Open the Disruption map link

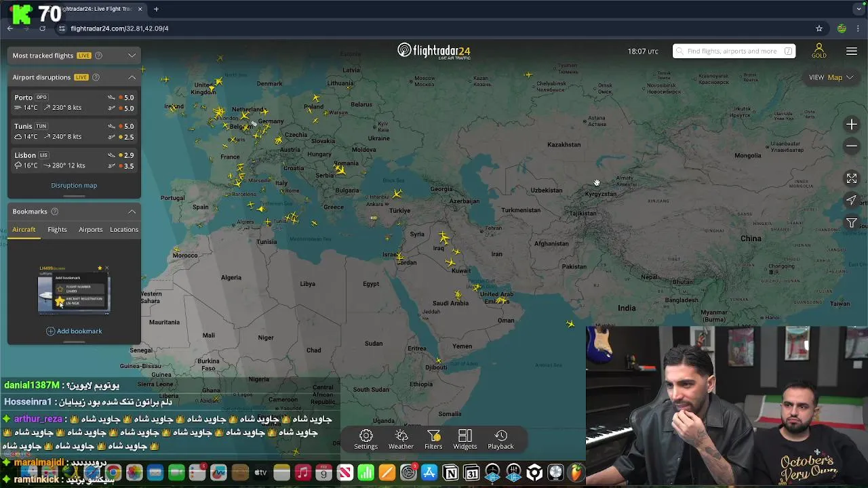[74, 185]
